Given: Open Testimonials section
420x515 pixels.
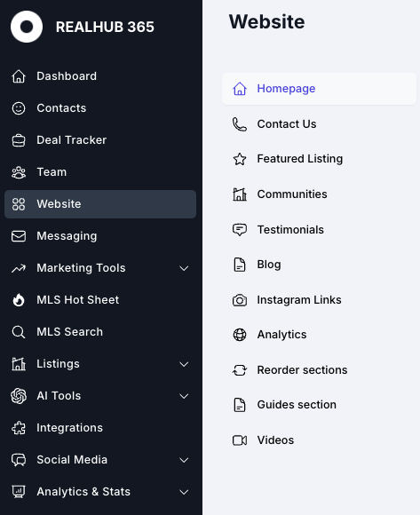Looking at the screenshot, I should [x=290, y=230].
